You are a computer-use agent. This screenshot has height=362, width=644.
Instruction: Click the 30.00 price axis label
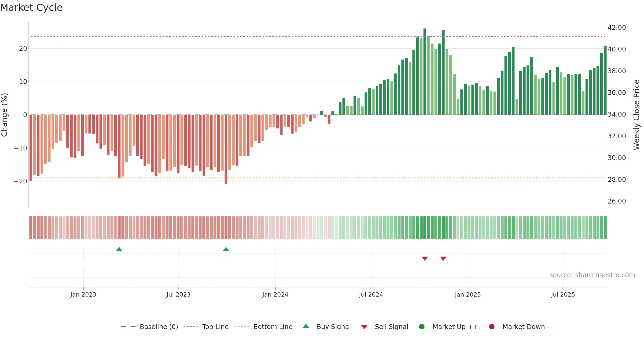[x=617, y=158]
